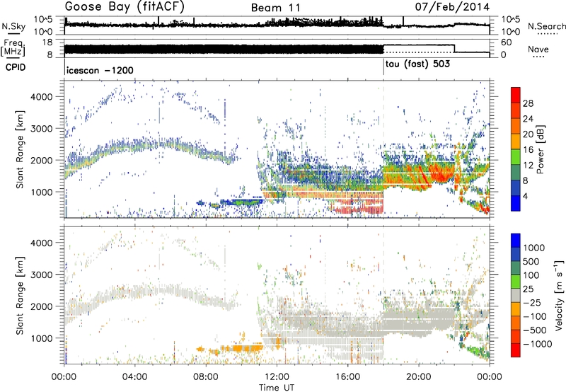Screen dimensions: 566x392
Task: Click the '16' Power scale value
Action: [528, 150]
